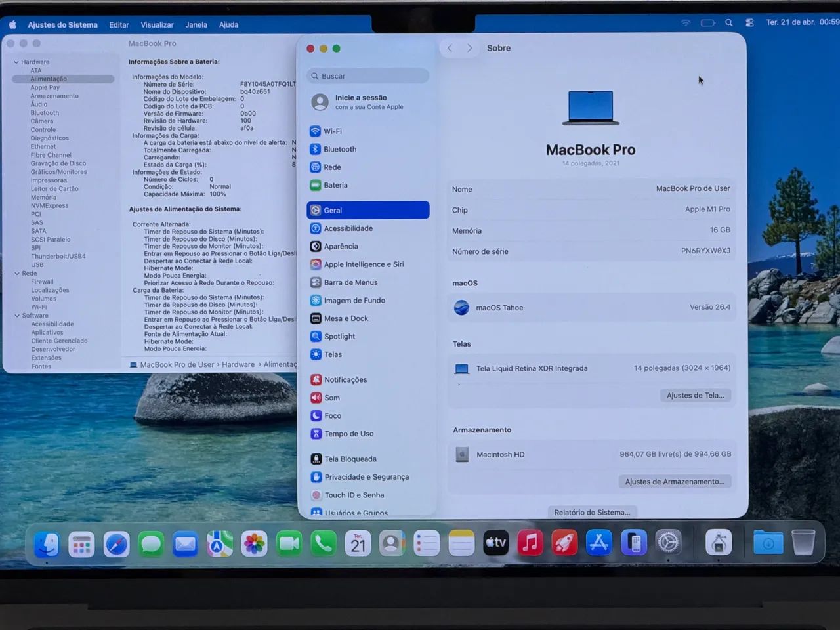
Task: Open Photos from the Dock
Action: (254, 543)
